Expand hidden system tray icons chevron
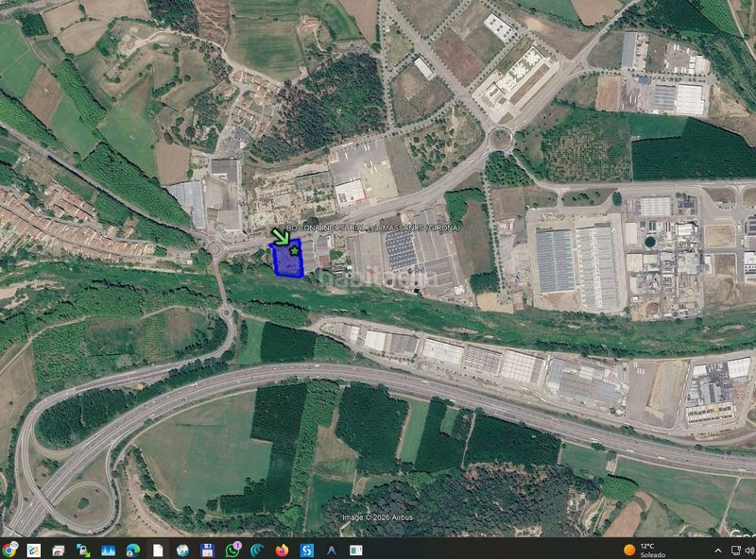The image size is (756, 559). coord(718,551)
